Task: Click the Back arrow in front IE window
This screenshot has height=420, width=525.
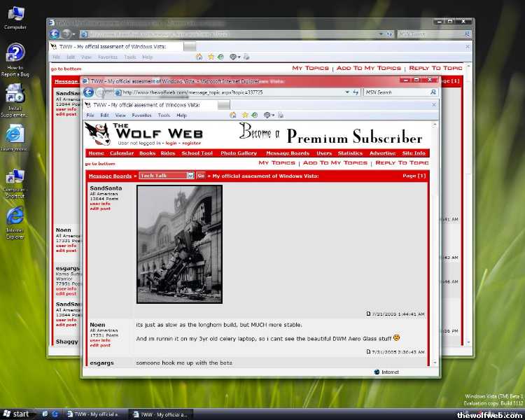Action: (x=89, y=92)
